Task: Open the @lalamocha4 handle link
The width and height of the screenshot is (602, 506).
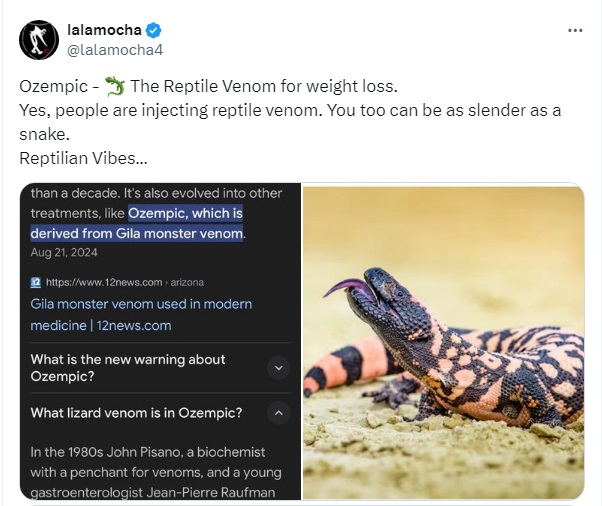Action: click(115, 50)
